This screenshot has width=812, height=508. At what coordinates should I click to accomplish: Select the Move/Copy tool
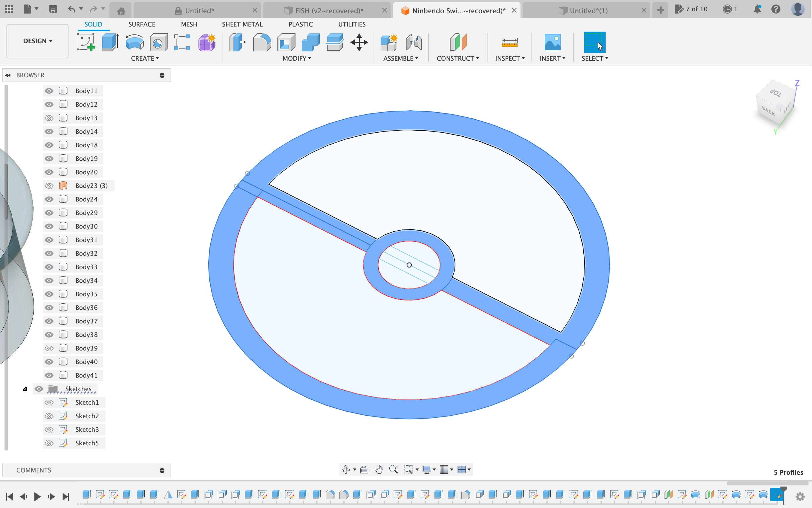tap(359, 42)
